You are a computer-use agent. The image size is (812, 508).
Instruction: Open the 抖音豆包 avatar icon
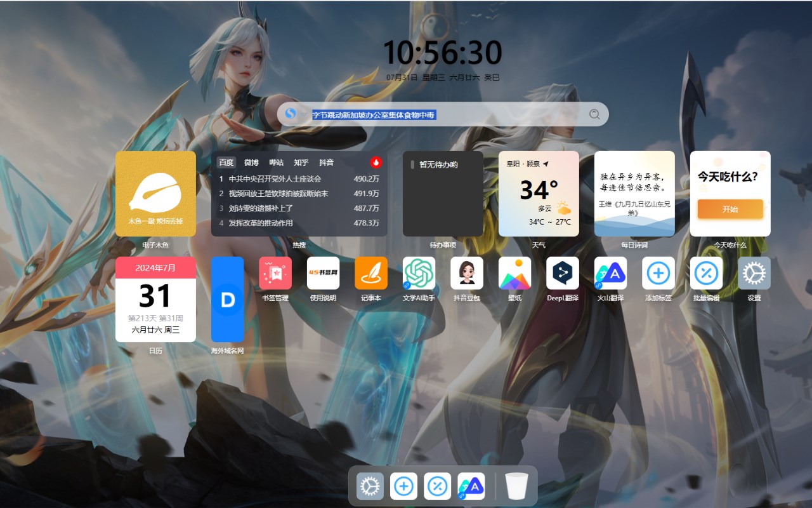467,273
